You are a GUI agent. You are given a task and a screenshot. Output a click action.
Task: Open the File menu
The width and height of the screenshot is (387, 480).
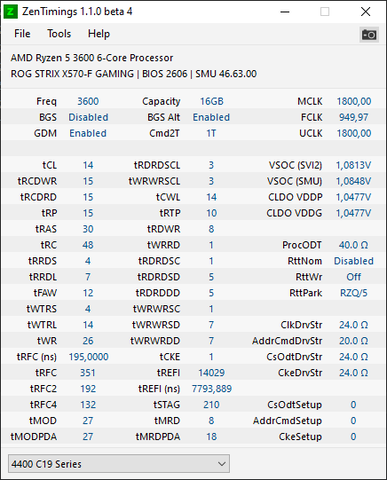pos(22,34)
